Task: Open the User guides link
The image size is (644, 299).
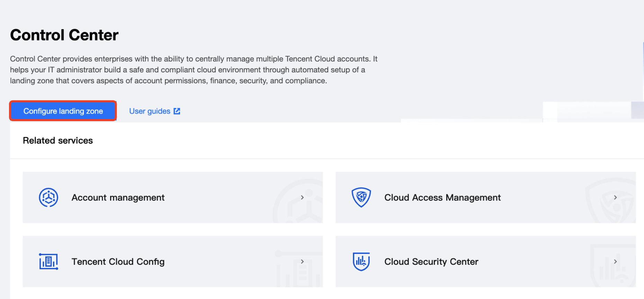Action: (x=150, y=111)
